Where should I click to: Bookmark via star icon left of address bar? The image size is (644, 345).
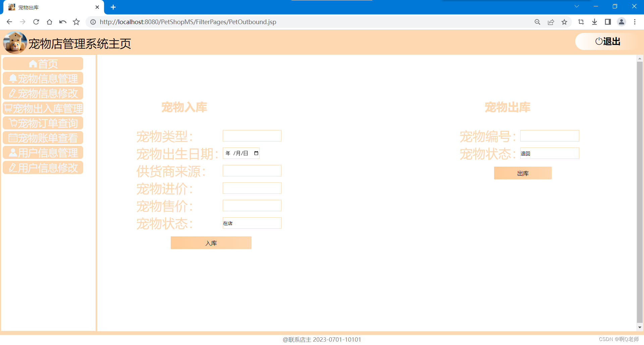coord(76,22)
